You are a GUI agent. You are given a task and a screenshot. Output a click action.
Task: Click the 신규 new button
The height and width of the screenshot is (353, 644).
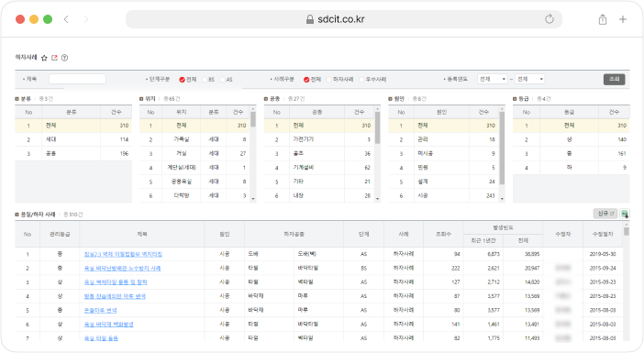605,214
